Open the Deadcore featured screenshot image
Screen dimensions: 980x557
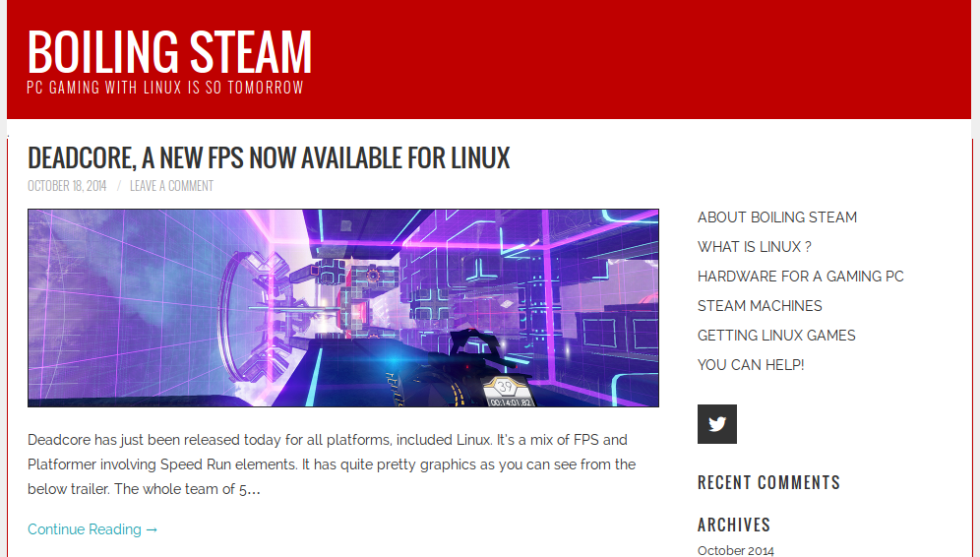[342, 307]
